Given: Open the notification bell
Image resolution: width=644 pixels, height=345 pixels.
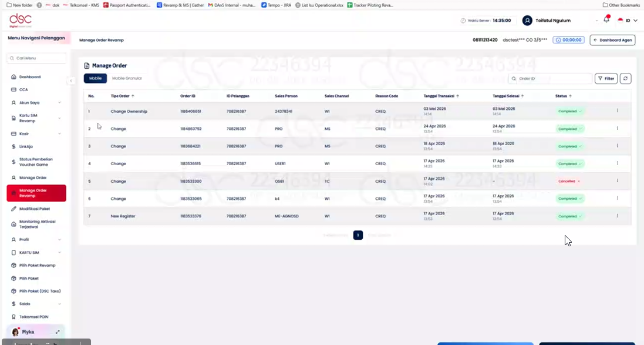Looking at the screenshot, I should 606,19.
